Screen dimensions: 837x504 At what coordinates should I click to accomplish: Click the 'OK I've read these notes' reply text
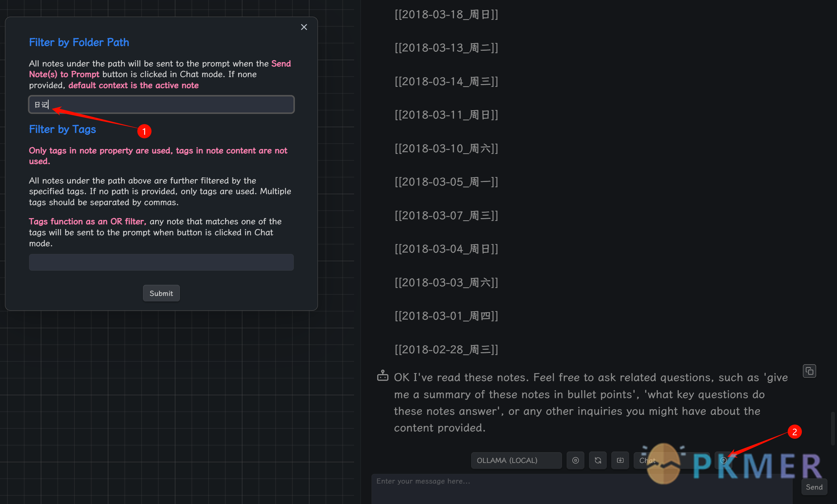(x=591, y=403)
